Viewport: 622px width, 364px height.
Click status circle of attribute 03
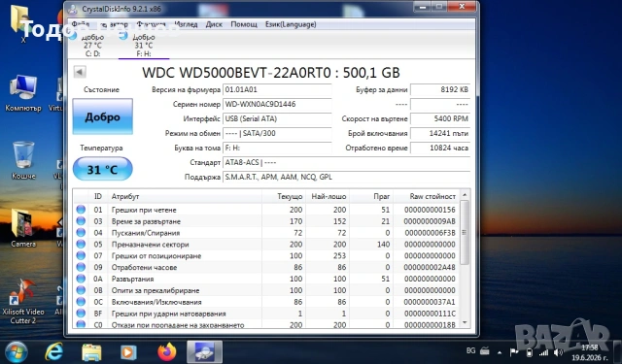pyautogui.click(x=81, y=221)
